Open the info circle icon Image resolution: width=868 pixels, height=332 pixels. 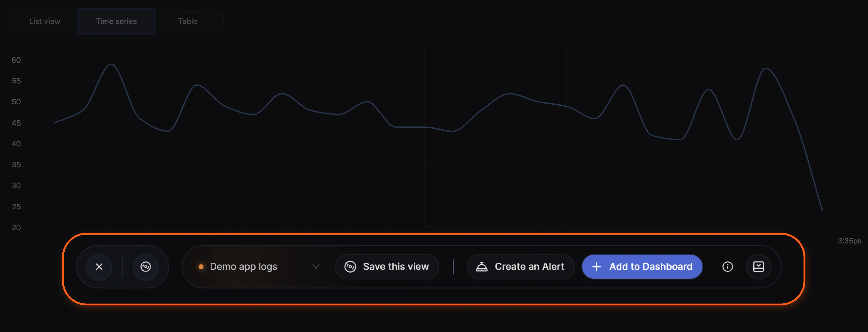727,267
